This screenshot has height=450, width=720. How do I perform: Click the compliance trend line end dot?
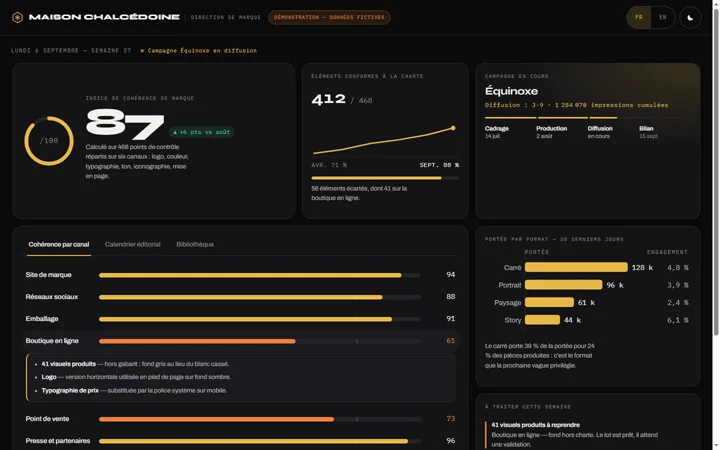click(x=453, y=128)
